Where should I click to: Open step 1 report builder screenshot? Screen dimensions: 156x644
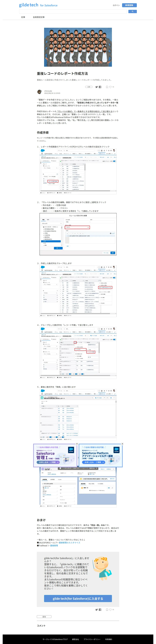click(x=78, y=172)
